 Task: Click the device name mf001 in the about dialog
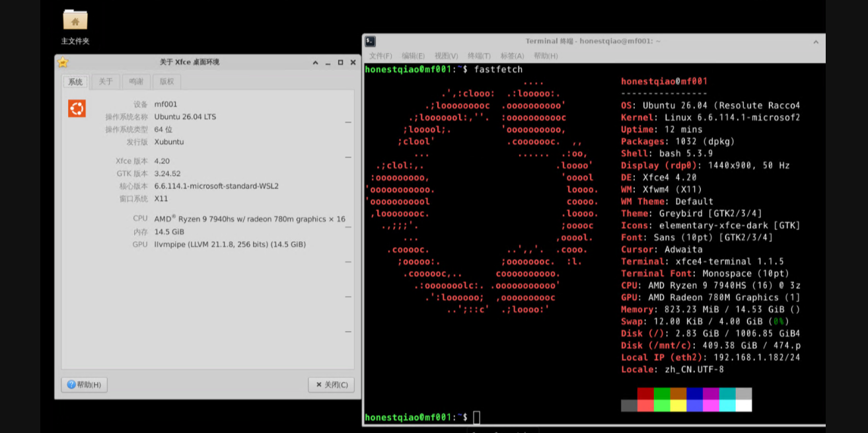[166, 104]
